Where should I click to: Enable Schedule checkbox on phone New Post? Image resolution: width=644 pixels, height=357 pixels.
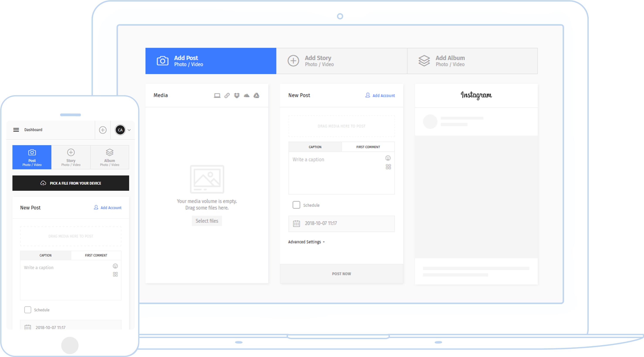[x=28, y=310]
